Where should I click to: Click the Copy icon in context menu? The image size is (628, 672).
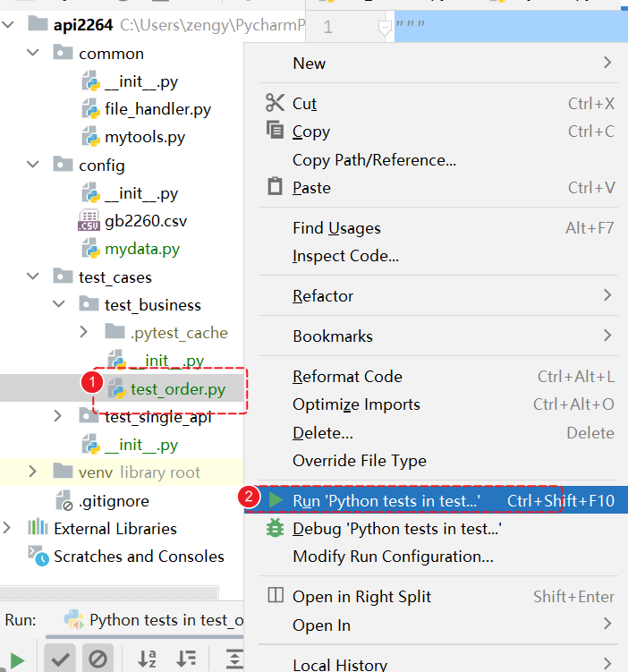[x=275, y=130]
